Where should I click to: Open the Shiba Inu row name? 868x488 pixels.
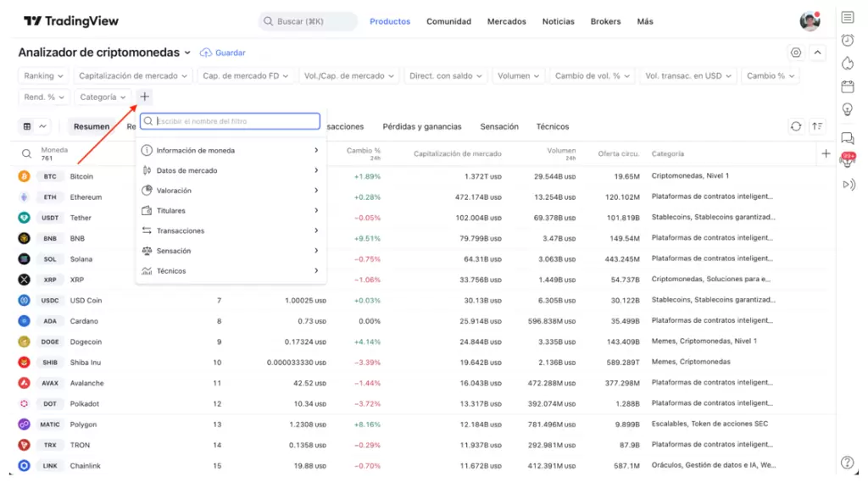tap(86, 363)
